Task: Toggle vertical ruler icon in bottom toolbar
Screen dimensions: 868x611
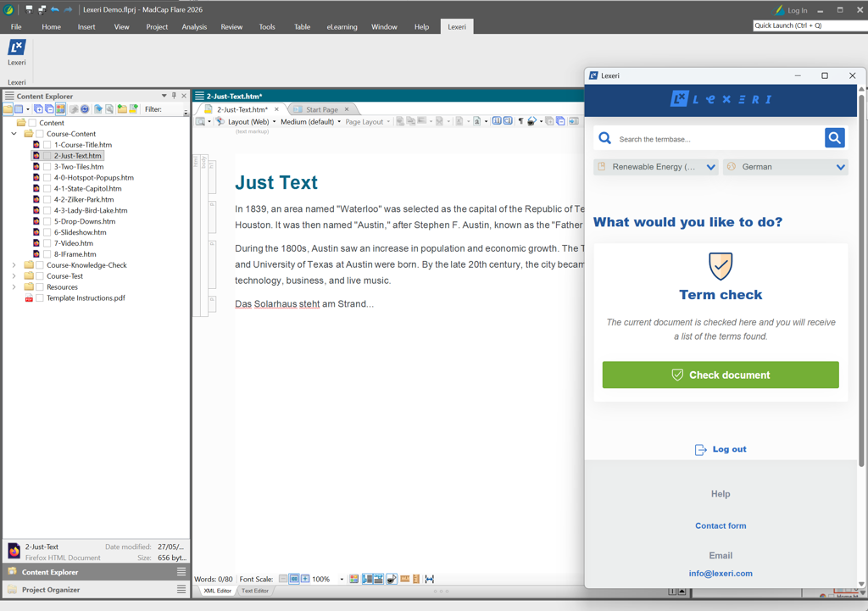Action: (416, 579)
